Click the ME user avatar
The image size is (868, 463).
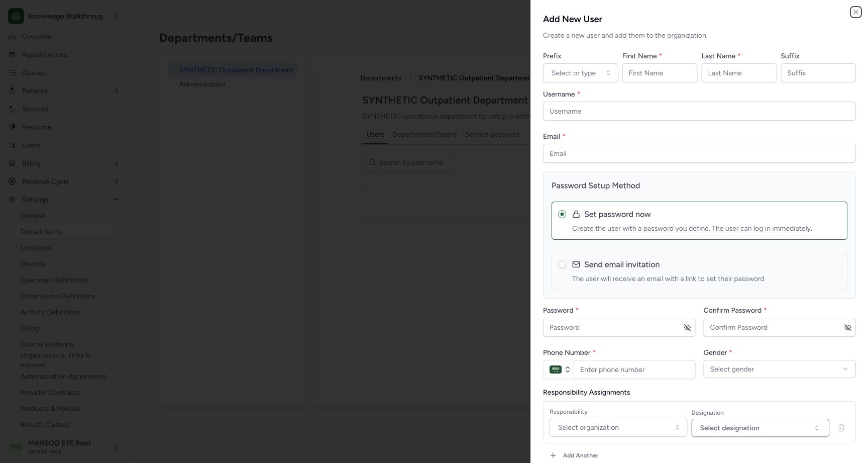(16, 447)
